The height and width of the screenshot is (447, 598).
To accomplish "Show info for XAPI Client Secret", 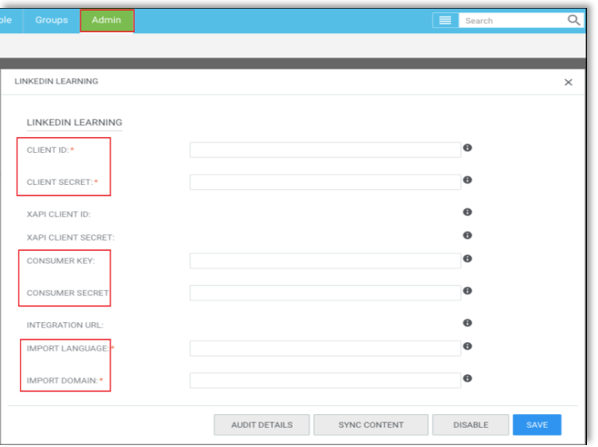I will (467, 235).
